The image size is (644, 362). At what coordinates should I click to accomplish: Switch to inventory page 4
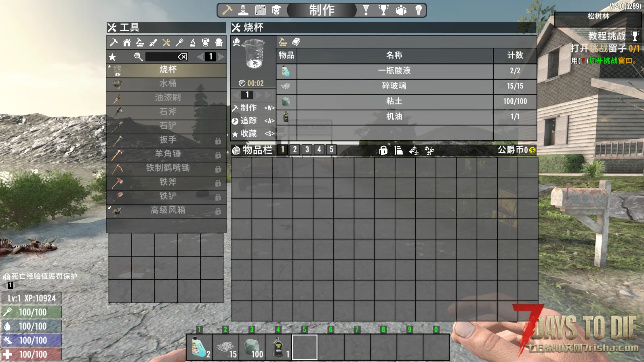coord(319,150)
